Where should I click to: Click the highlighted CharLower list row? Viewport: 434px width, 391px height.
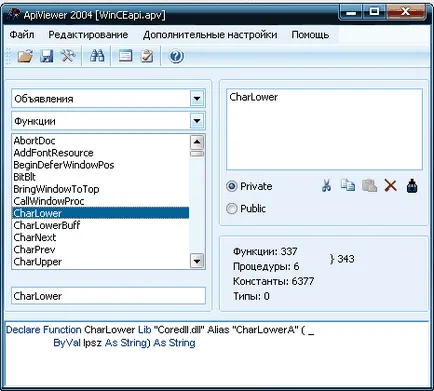coord(100,213)
